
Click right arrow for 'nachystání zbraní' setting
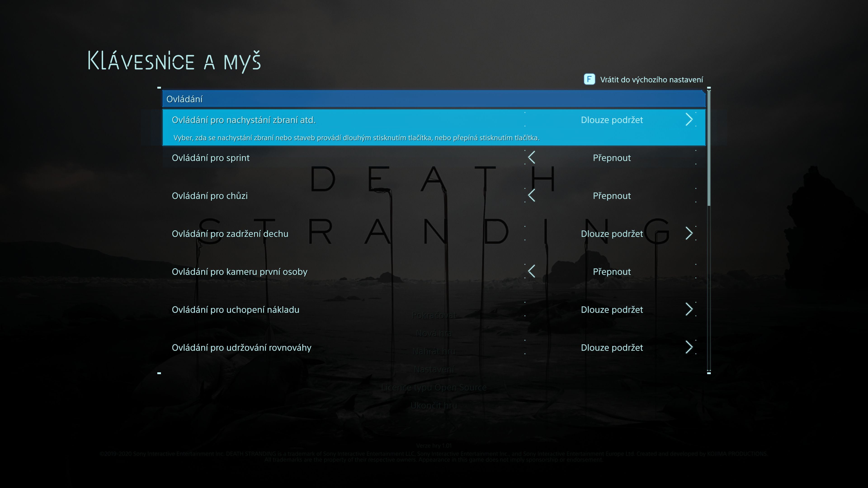(689, 120)
